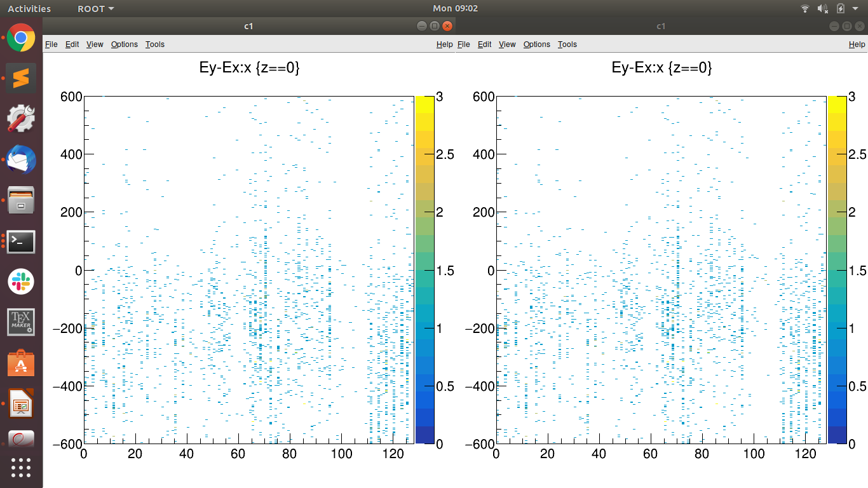Screen dimensions: 868x488
Task: Open the clock showing Mon 09:02
Action: (x=455, y=8)
